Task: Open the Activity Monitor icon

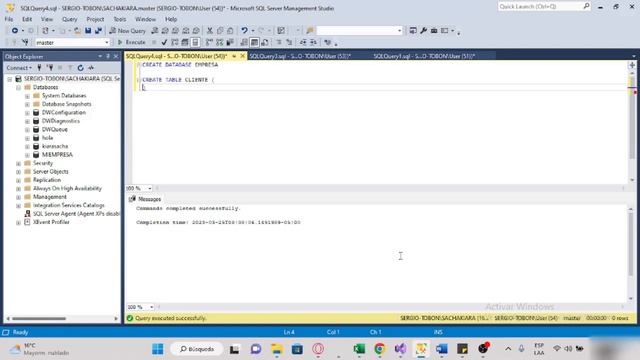Action: point(91,68)
